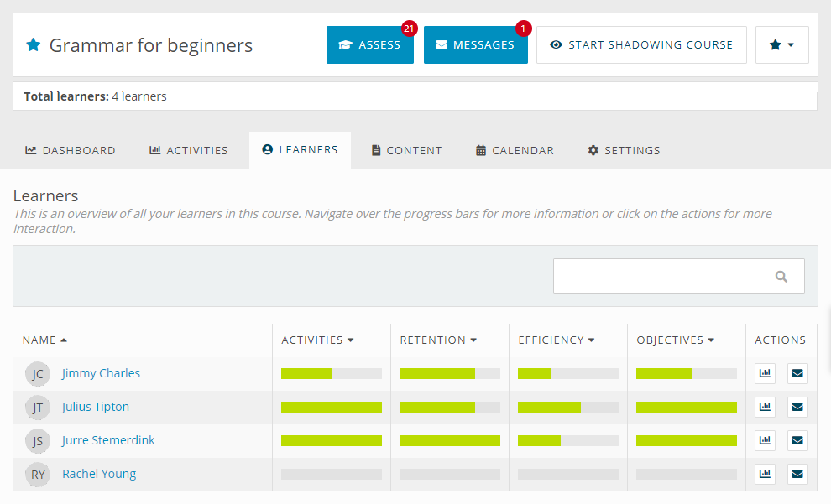The width and height of the screenshot is (831, 504).
Task: Click the envelope icon for Rachel Young
Action: tap(797, 474)
